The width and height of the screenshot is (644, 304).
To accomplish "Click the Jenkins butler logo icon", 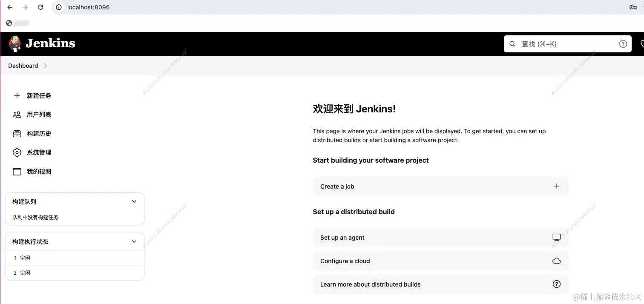I will [15, 44].
